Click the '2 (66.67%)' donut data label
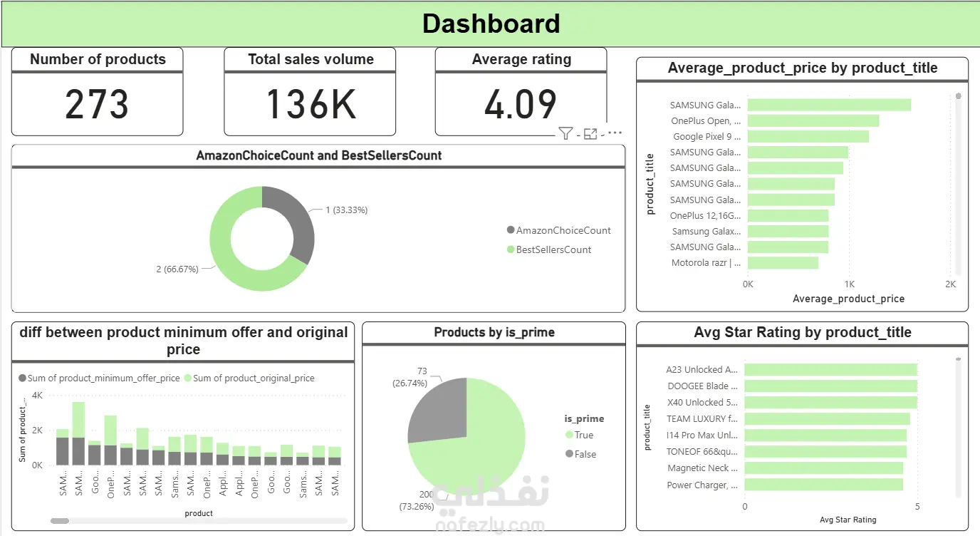This screenshot has height=536, width=980. click(x=177, y=269)
